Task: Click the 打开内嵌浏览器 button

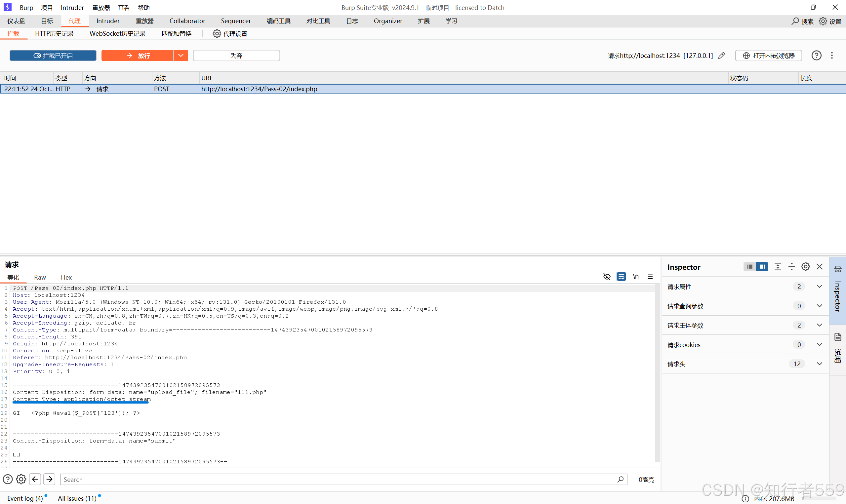Action: pyautogui.click(x=769, y=56)
